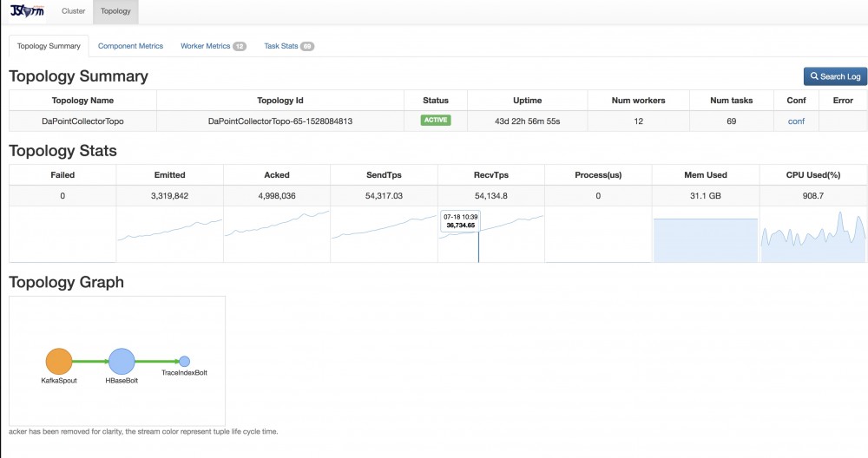Image resolution: width=868 pixels, height=458 pixels.
Task: Open the Cluster menu tab
Action: coord(73,12)
